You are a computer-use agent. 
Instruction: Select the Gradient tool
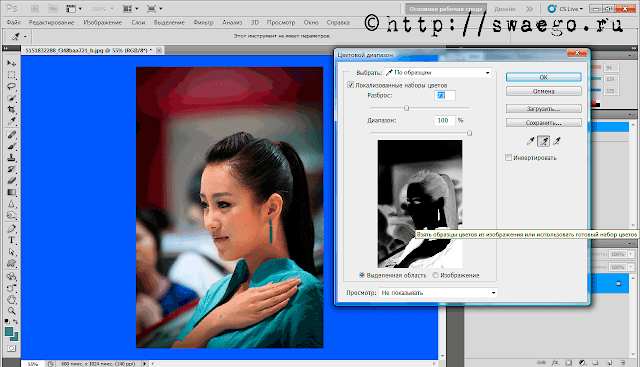(x=11, y=192)
